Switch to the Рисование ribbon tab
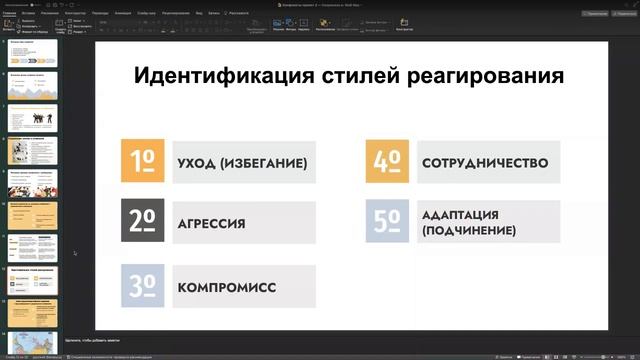Viewport: 640px width, 360px height. pyautogui.click(x=50, y=13)
